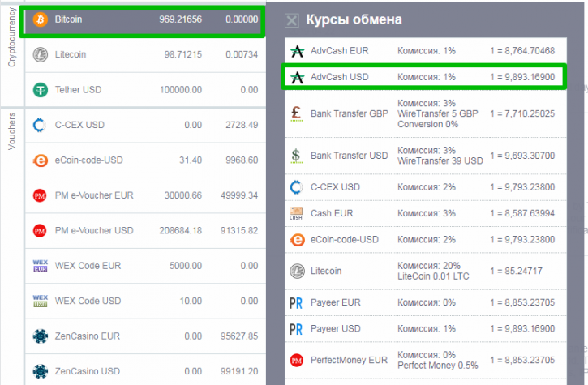Image resolution: width=588 pixels, height=385 pixels.
Task: Click the Bitcoin reserve value 969.21656
Action: pos(180,19)
